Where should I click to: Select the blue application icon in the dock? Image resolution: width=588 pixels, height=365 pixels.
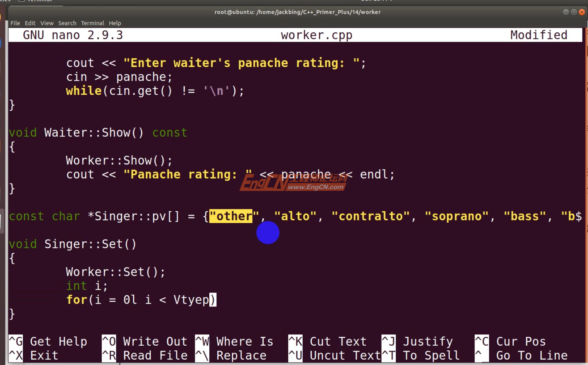pyautogui.click(x=1, y=43)
